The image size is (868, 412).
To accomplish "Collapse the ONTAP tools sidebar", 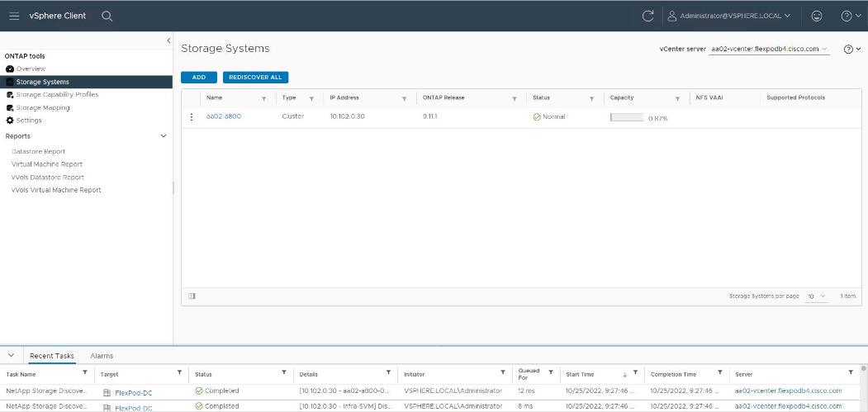I will 168,40.
